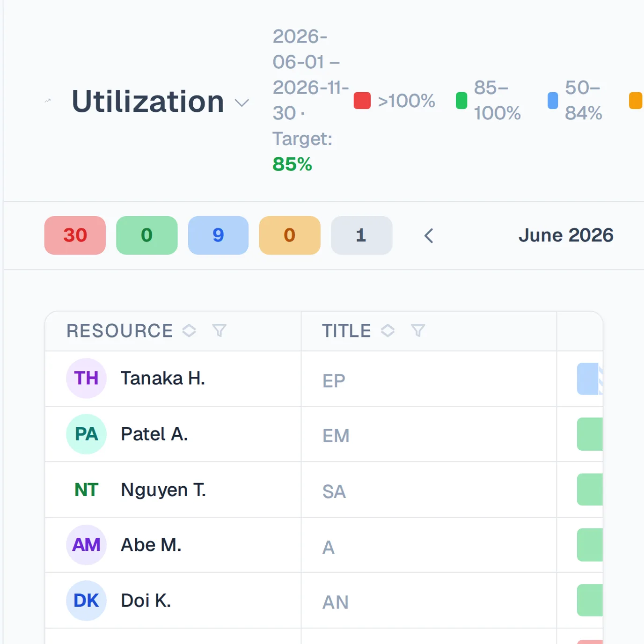Viewport: 644px width, 644px height.
Task: Select the Patel A. resource name
Action: [154, 434]
